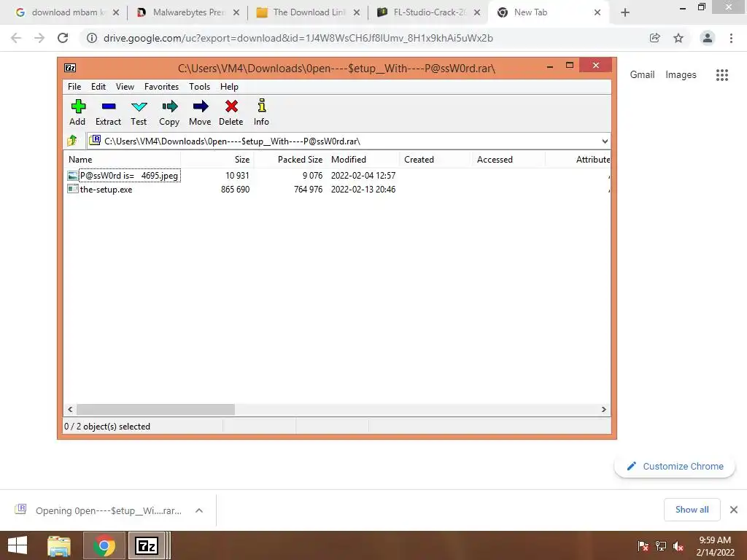Open the Tools menu
Screen dimensions: 747x560
(x=199, y=87)
